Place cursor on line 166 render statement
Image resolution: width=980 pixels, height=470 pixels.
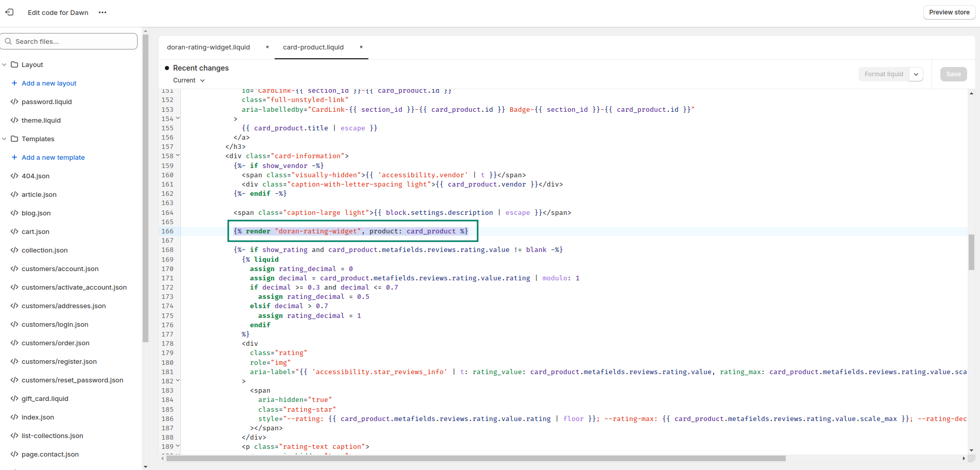(x=351, y=231)
